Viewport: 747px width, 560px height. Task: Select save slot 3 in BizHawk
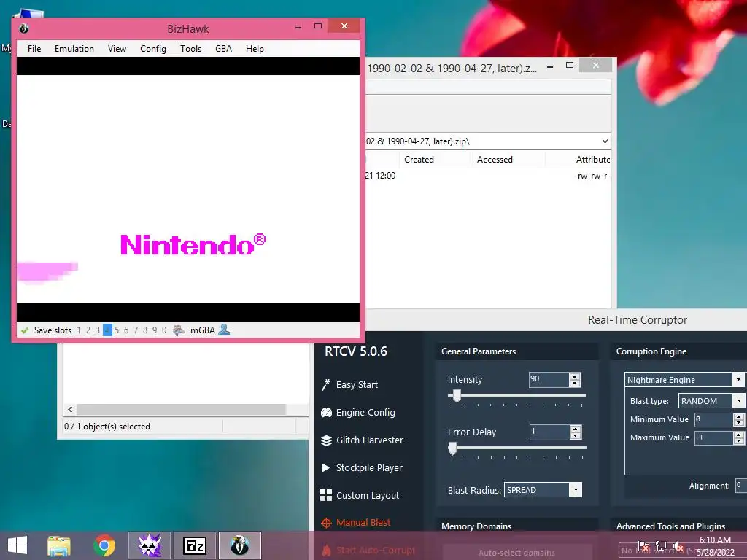[98, 330]
